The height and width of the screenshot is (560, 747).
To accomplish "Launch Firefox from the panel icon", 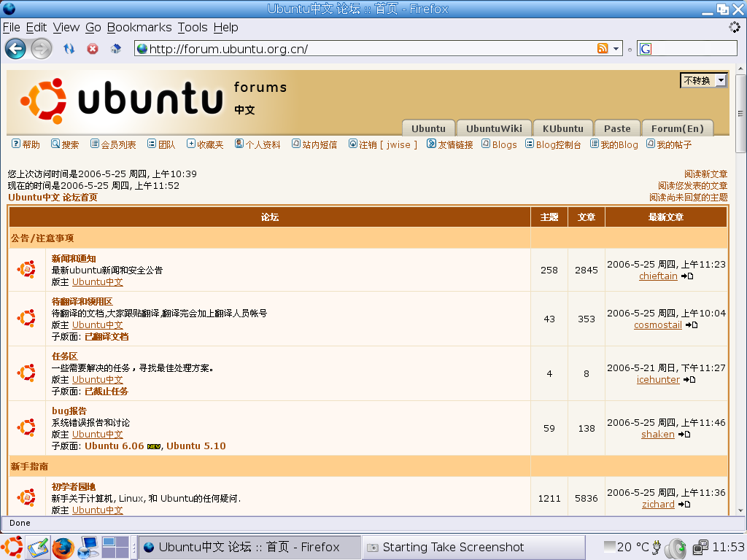I will pos(63,548).
